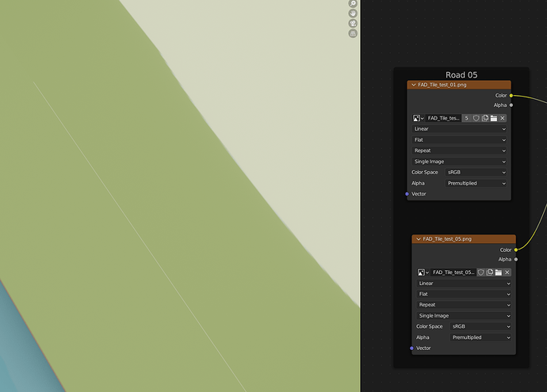This screenshot has height=392, width=547.
Task: Toggle the camera view gizmo
Action: click(353, 23)
